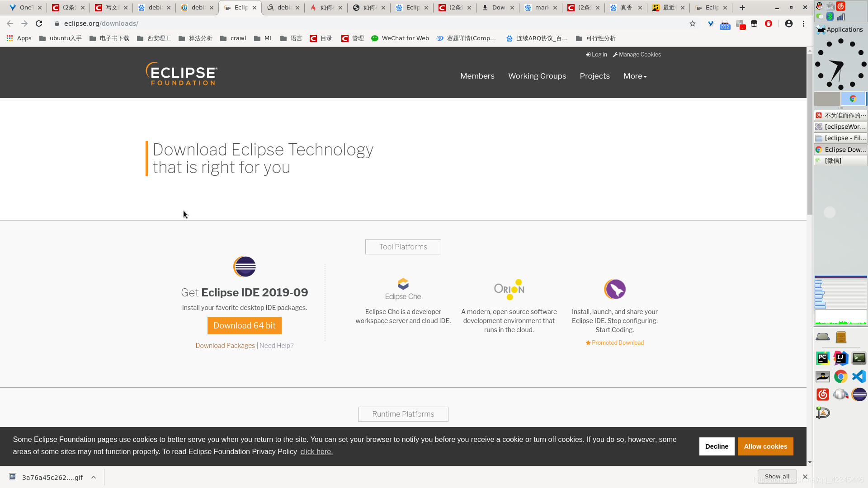Launch PyCharm from the side panel
The image size is (868, 488).
(x=823, y=358)
